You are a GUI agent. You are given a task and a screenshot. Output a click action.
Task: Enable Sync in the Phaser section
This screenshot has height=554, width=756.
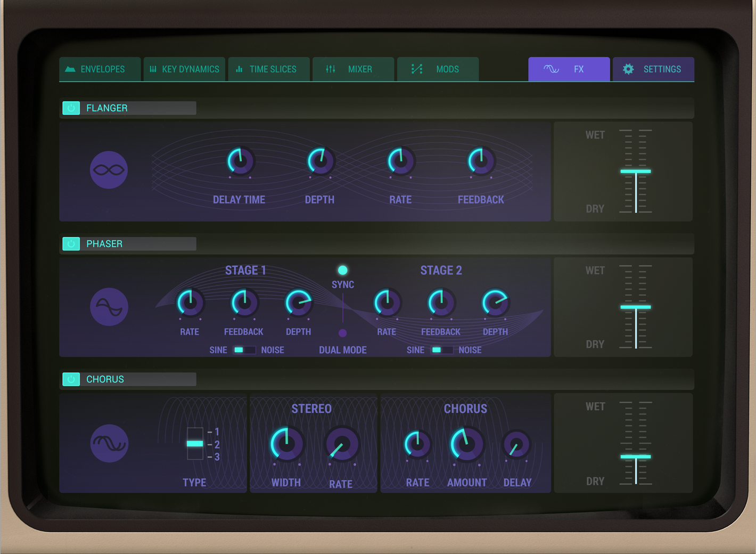tap(342, 270)
